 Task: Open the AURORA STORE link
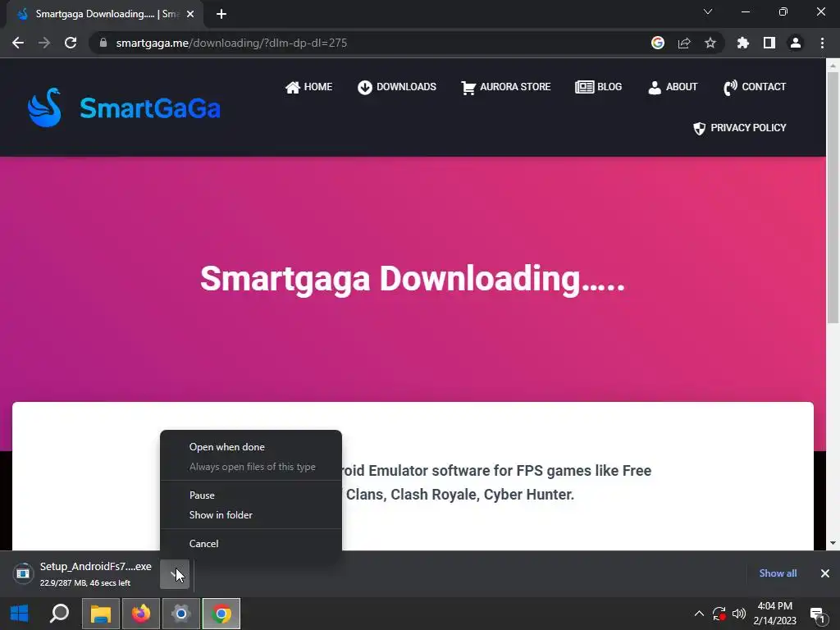(505, 87)
